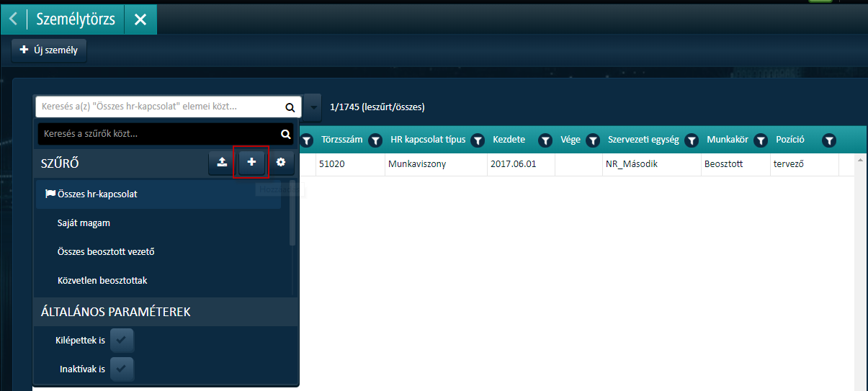Viewport: 868px width, 391px height.
Task: Select the Saját magam filter
Action: pos(158,223)
